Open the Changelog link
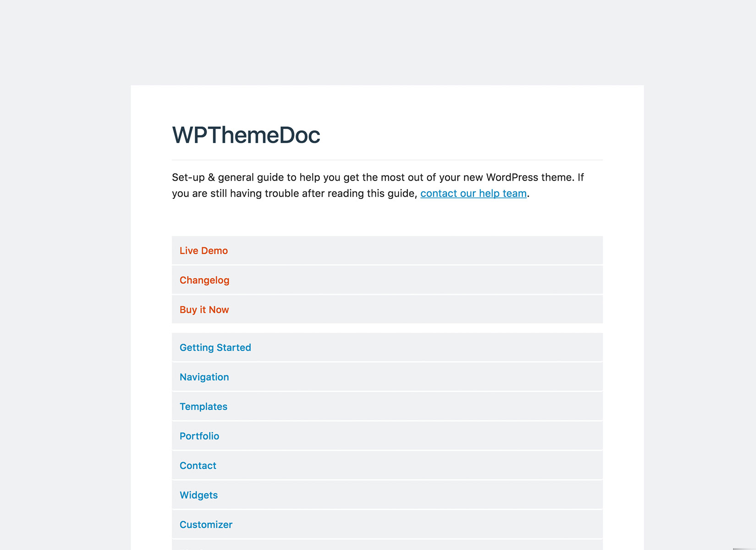Image resolution: width=756 pixels, height=550 pixels. [204, 280]
